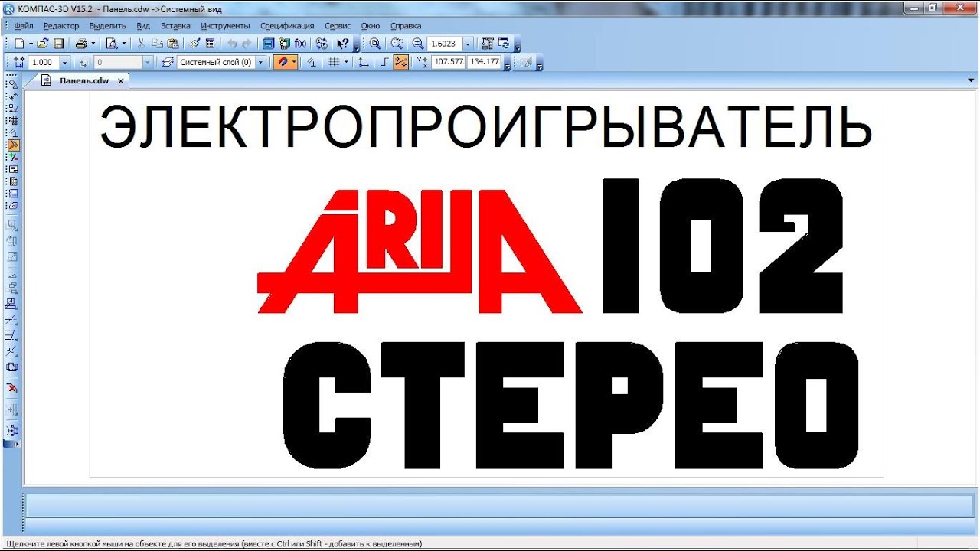Click the active orange-highlighted icon in left panel
This screenshot has height=551, width=980.
click(x=12, y=145)
